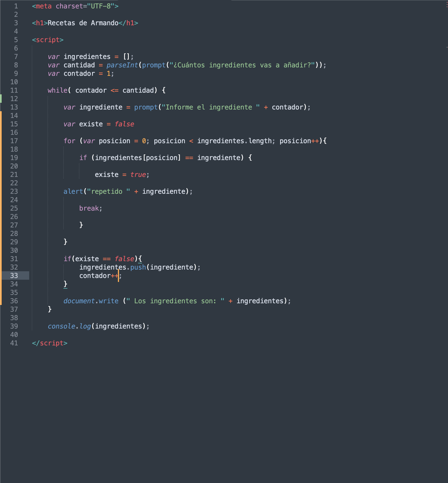Click the 'Informe el ingrediente' string

[x=211, y=107]
